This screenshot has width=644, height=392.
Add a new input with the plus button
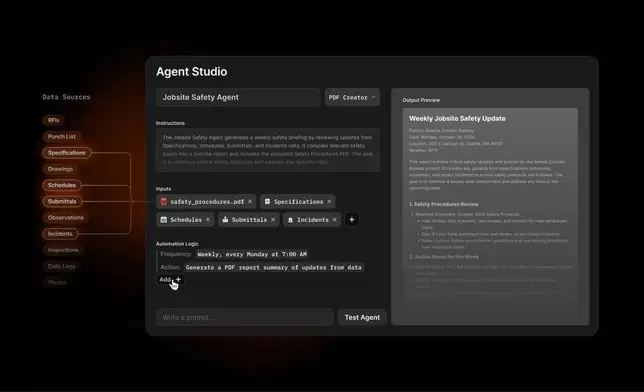352,219
